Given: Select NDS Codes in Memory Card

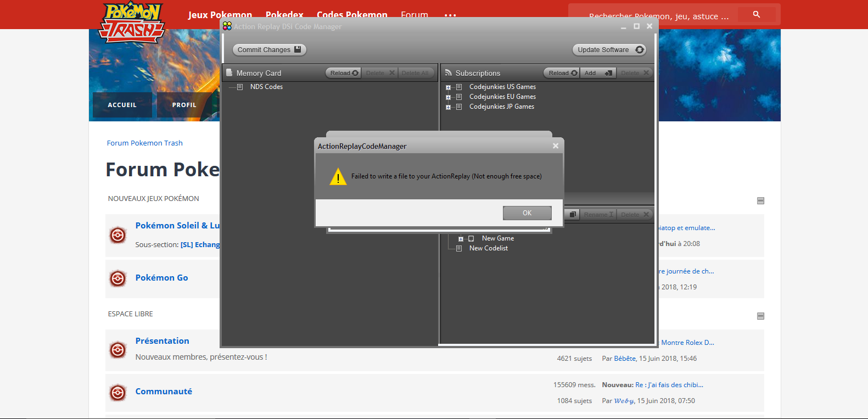Looking at the screenshot, I should [x=266, y=87].
